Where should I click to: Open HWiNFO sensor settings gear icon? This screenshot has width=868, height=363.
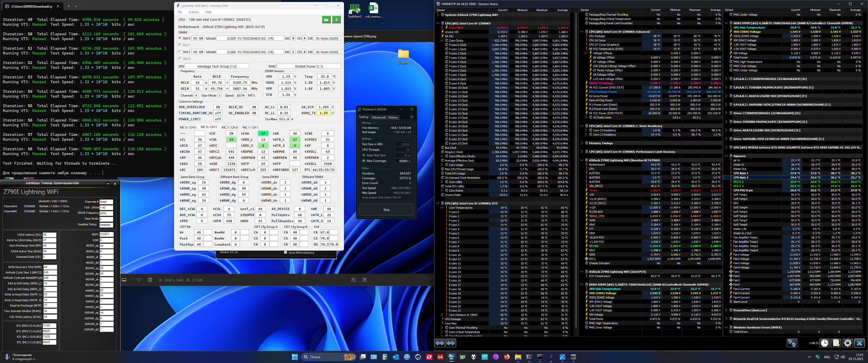coord(848,343)
